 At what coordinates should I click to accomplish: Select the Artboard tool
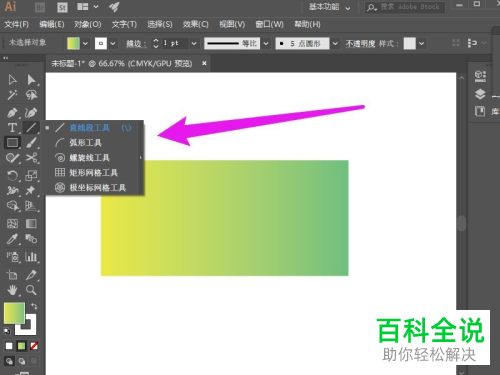[x=12, y=275]
